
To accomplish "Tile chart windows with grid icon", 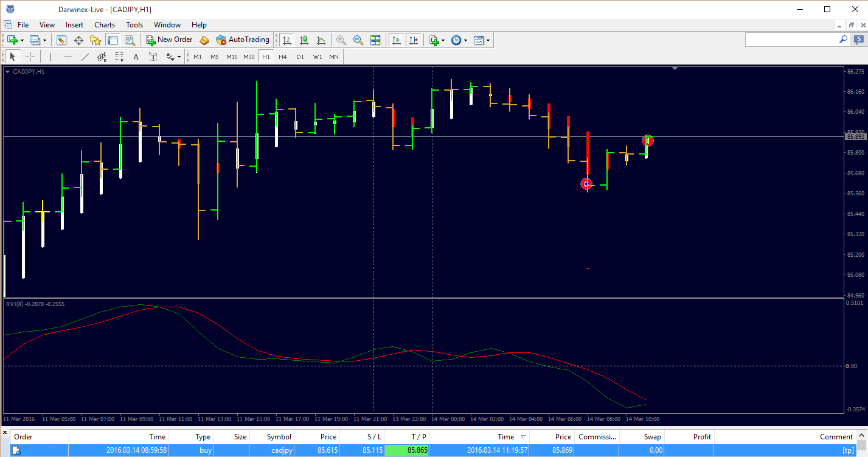I will point(375,40).
